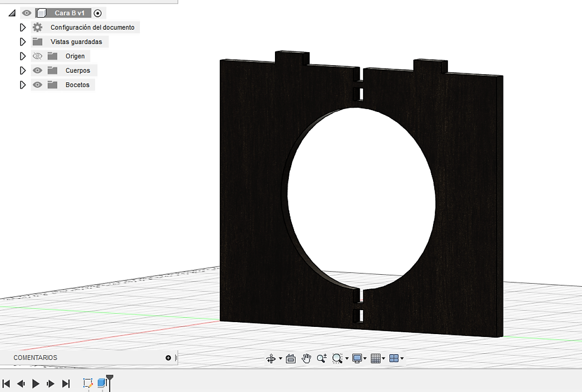This screenshot has width=582, height=392.
Task: Expand the Origen folder node
Action: [23, 56]
